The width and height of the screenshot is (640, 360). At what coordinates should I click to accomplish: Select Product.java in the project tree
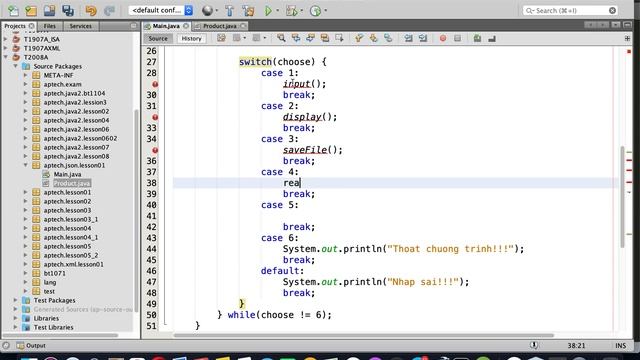(x=72, y=183)
